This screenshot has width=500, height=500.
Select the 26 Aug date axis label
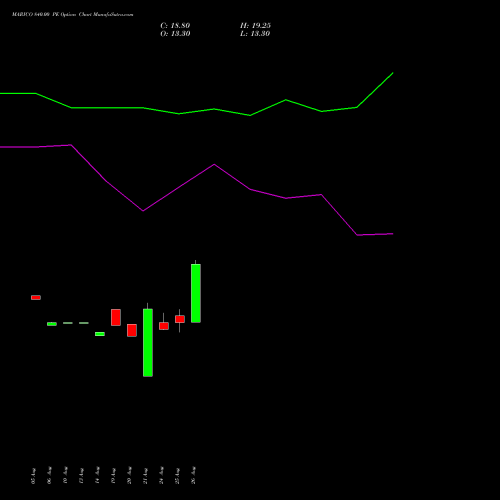[x=193, y=476]
